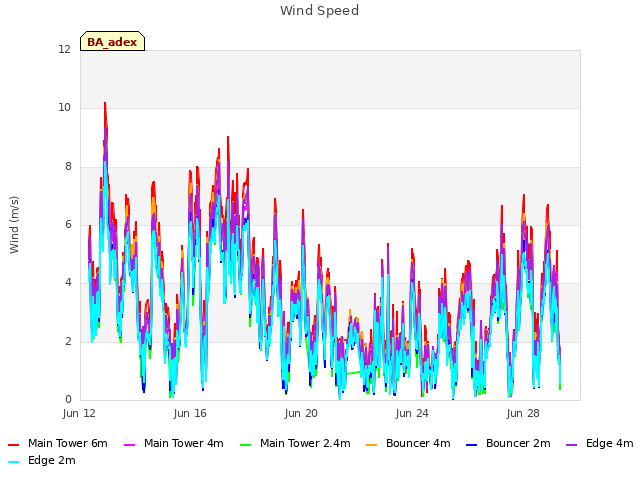Click the orange Bouncer 4m swatch
This screenshot has width=640, height=480.
point(371,444)
